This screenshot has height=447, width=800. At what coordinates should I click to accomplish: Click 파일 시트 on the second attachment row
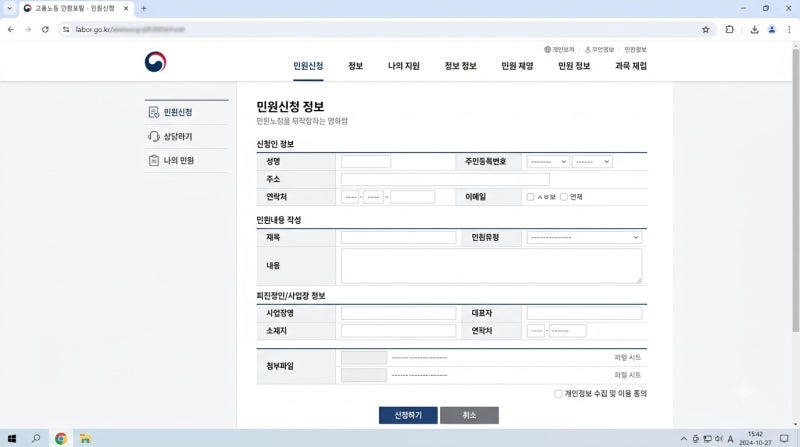(628, 375)
